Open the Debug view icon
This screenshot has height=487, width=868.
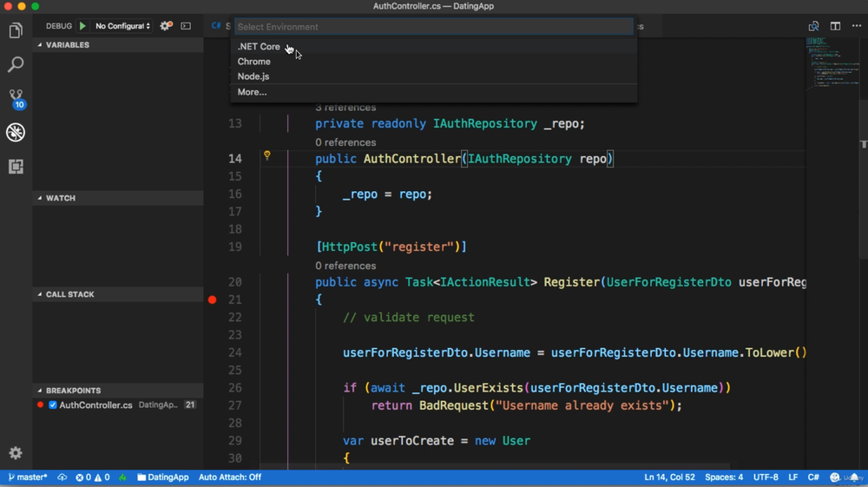pos(16,132)
